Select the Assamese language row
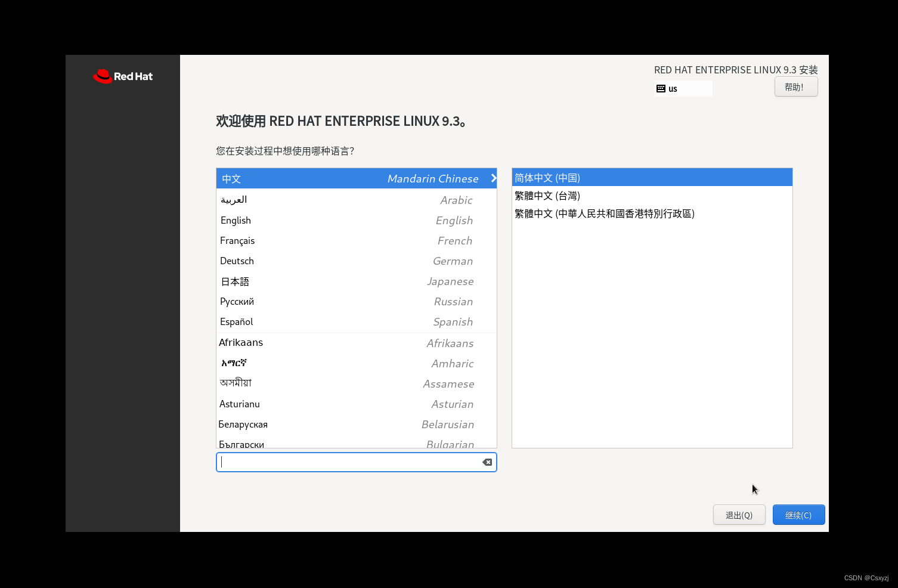 pos(357,383)
